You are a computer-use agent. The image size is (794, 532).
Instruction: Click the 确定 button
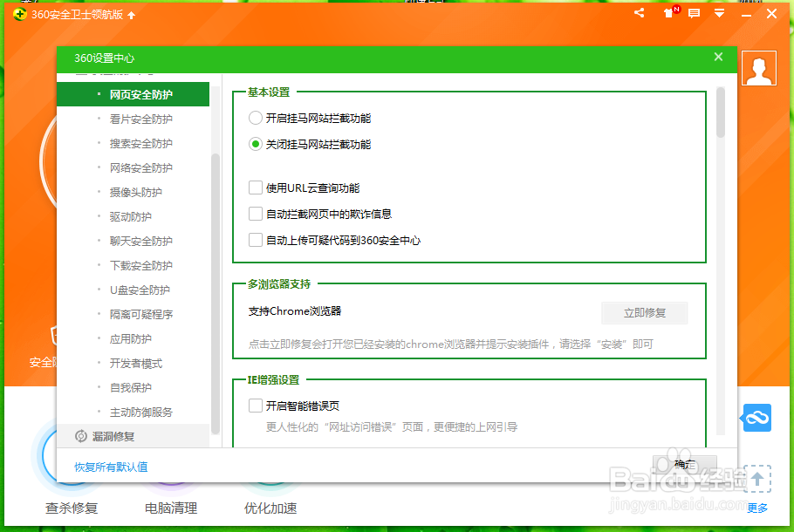point(685,465)
